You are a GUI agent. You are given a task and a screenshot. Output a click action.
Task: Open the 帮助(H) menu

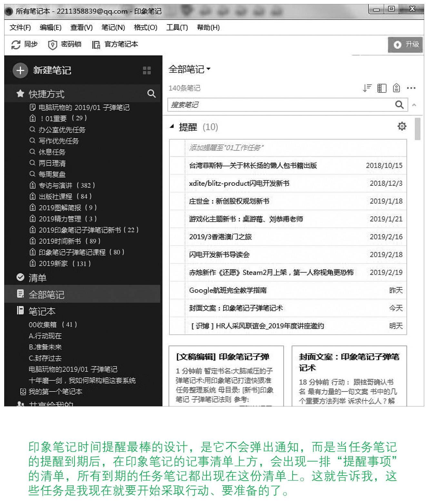208,28
